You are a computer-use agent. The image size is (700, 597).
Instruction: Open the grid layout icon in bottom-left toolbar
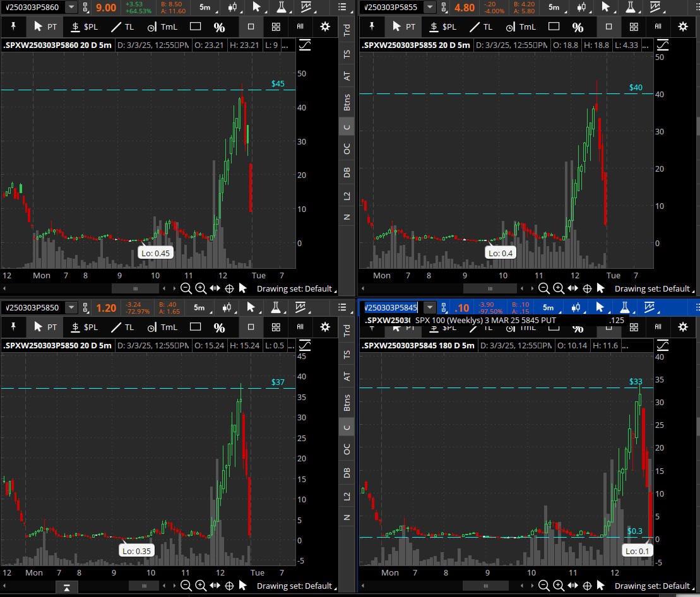tap(276, 327)
